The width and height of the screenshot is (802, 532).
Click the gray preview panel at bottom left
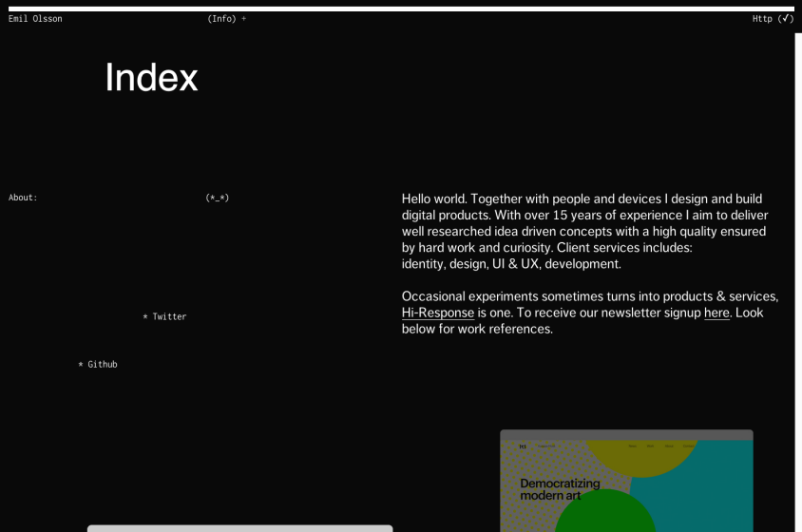pyautogui.click(x=239, y=528)
